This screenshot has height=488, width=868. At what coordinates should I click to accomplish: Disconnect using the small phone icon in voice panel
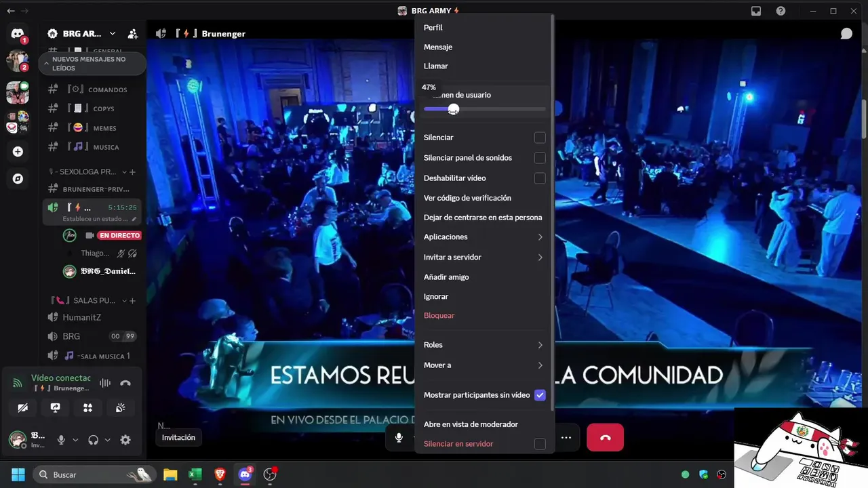(x=125, y=383)
